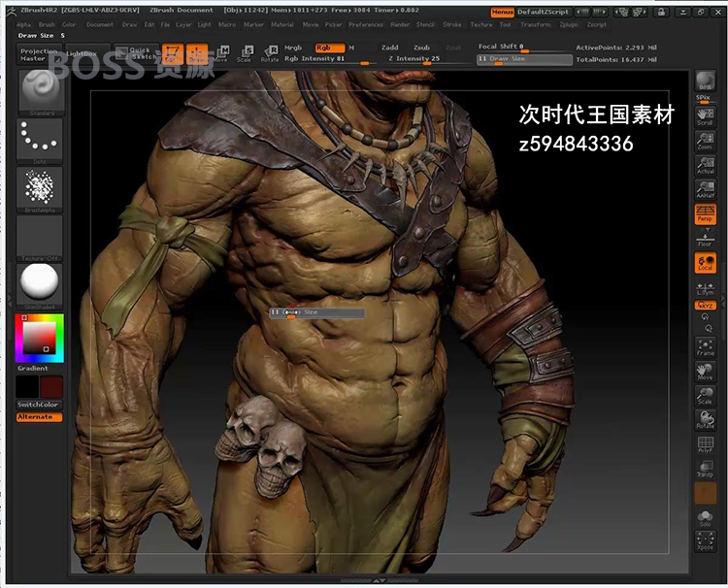Open the Transform menu
Viewport: 728px width, 588px height.
pyautogui.click(x=535, y=25)
